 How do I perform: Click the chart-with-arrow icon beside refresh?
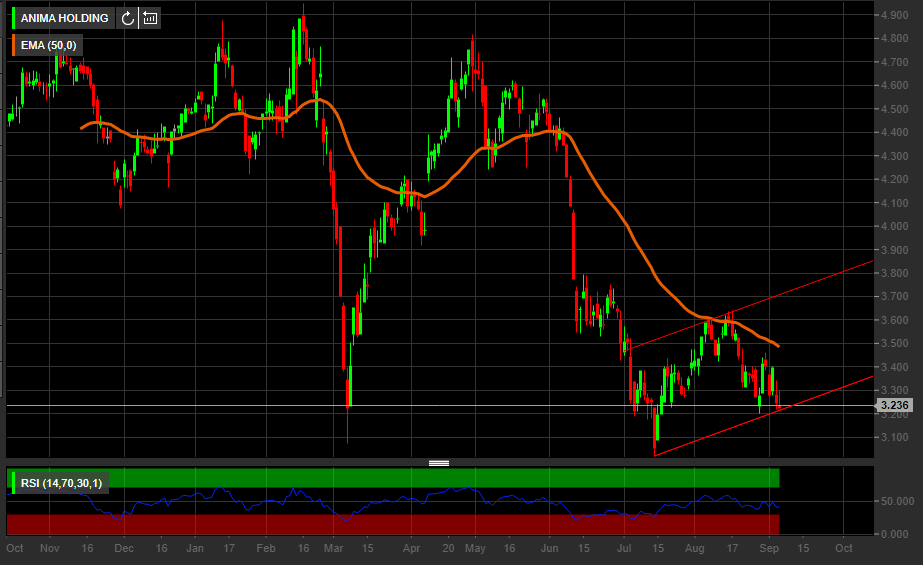(149, 18)
